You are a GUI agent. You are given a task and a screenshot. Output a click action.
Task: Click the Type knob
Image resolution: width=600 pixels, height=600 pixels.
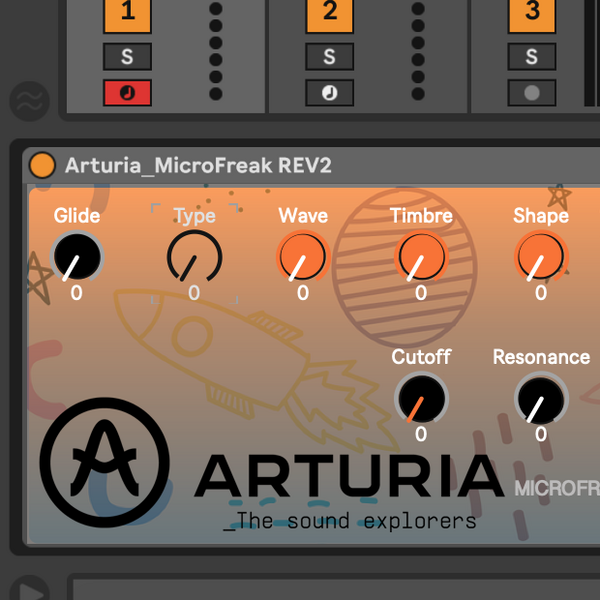[194, 256]
